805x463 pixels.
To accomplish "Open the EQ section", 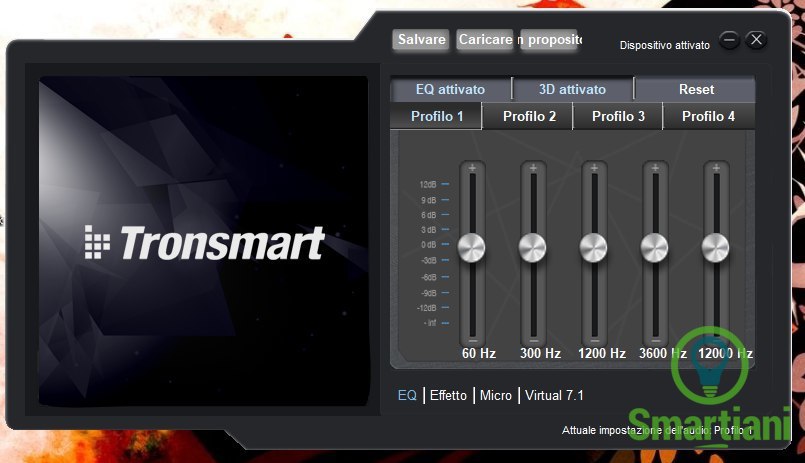I will click(407, 395).
